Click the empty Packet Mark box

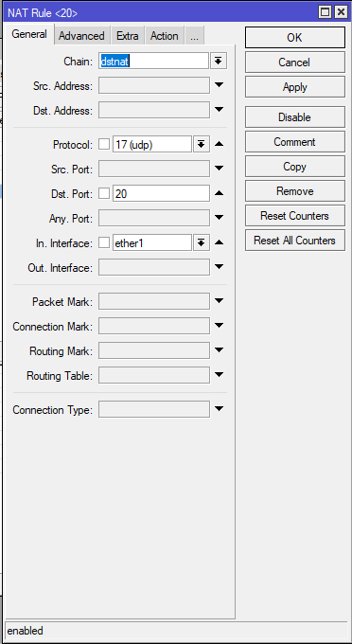[154, 302]
